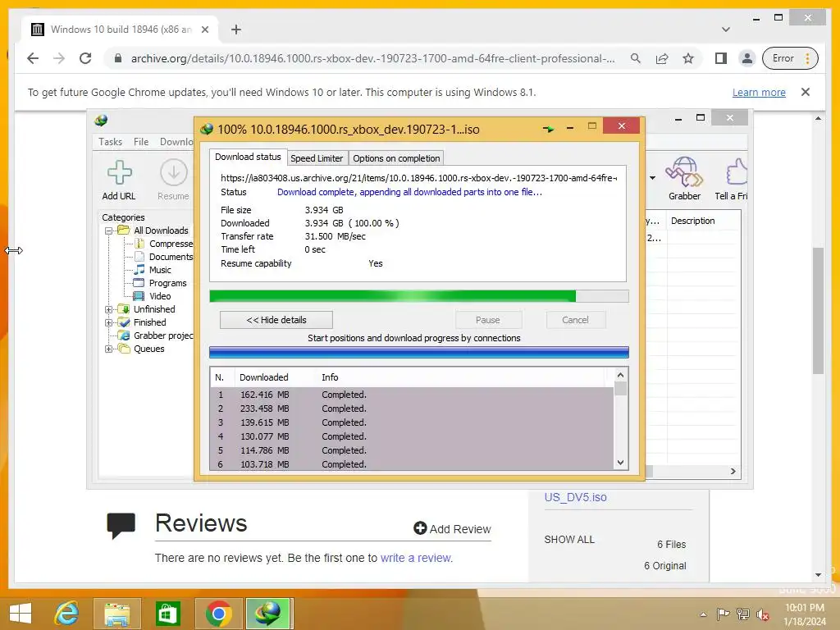
Task: Click the Learn more link
Action: [759, 92]
